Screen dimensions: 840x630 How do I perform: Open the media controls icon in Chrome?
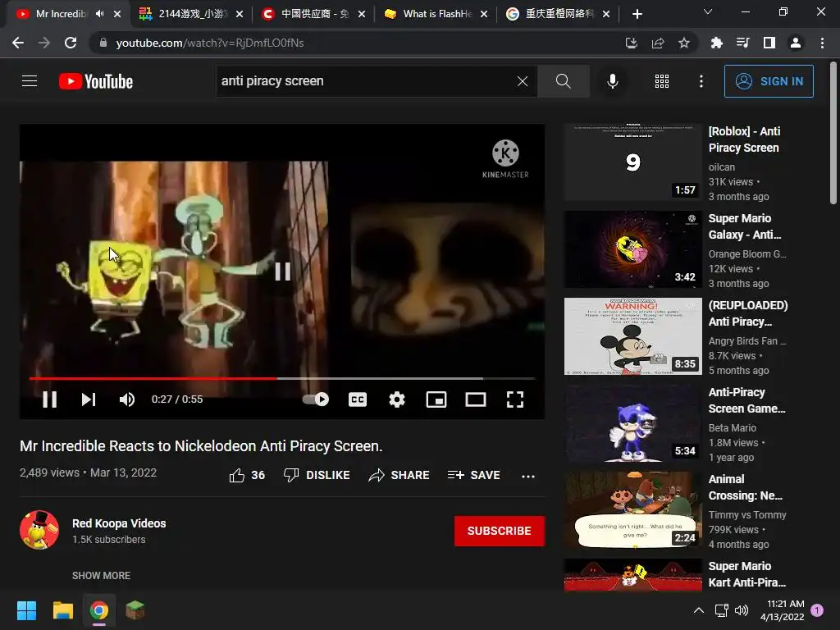point(742,43)
